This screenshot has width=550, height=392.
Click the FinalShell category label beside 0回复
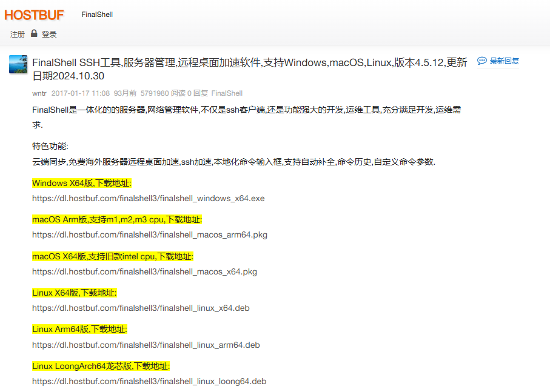coord(226,93)
